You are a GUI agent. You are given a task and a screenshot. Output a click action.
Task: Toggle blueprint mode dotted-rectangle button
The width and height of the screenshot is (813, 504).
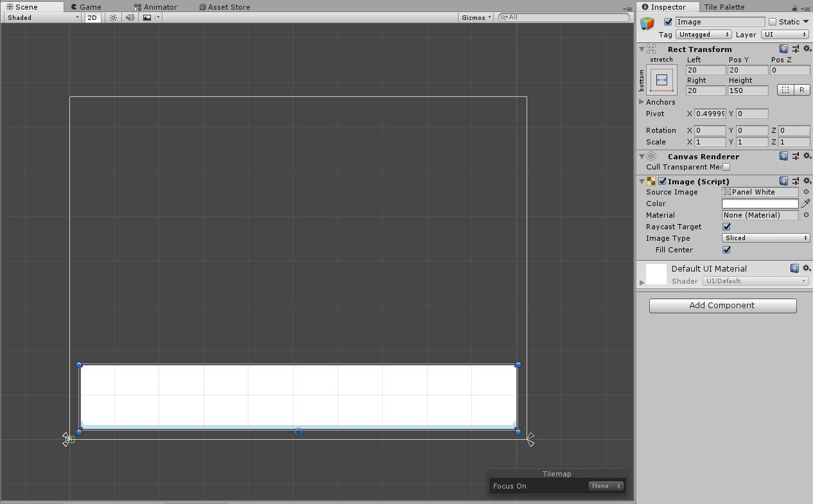pos(785,90)
